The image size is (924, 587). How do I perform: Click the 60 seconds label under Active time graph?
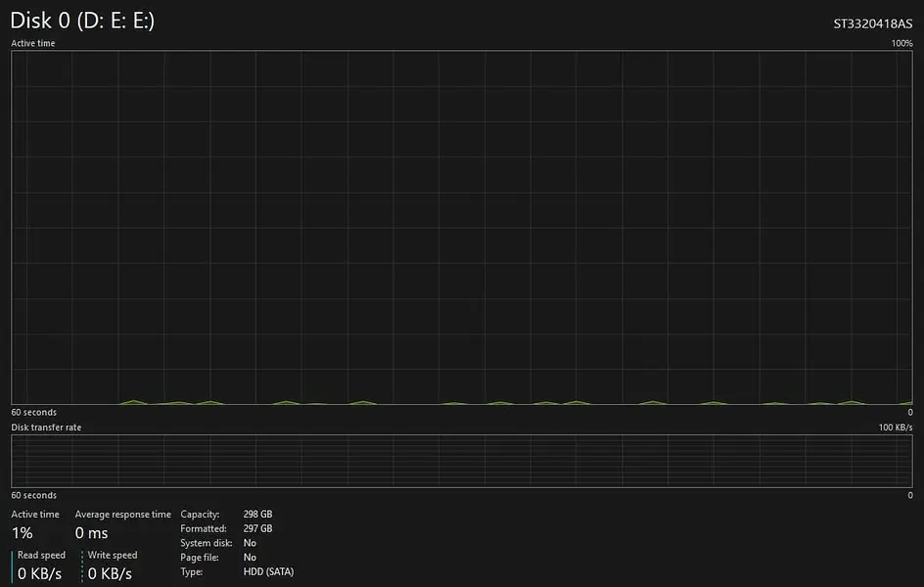coord(33,413)
